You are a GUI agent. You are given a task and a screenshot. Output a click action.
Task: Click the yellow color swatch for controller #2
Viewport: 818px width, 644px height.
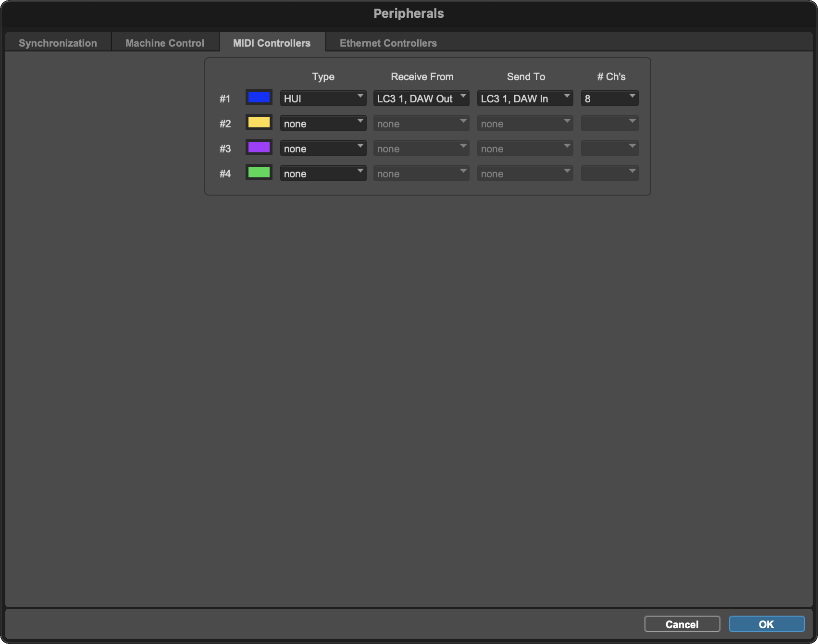(259, 123)
